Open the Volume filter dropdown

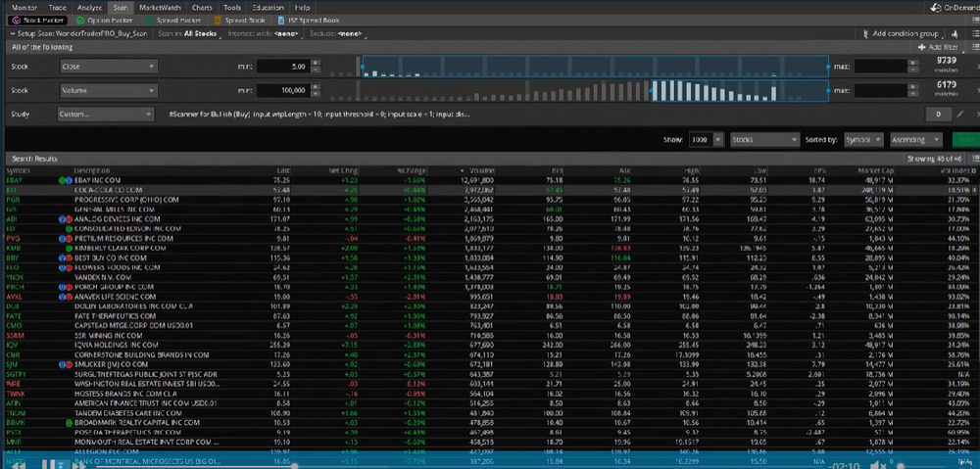pos(108,90)
